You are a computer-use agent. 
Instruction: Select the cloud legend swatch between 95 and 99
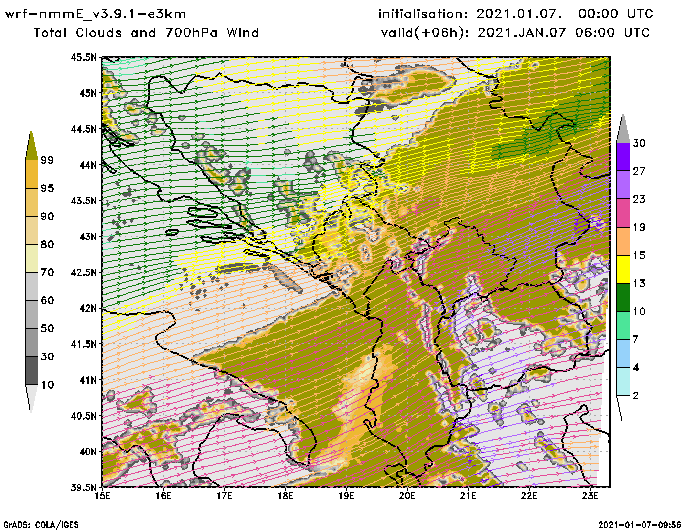coord(32,174)
